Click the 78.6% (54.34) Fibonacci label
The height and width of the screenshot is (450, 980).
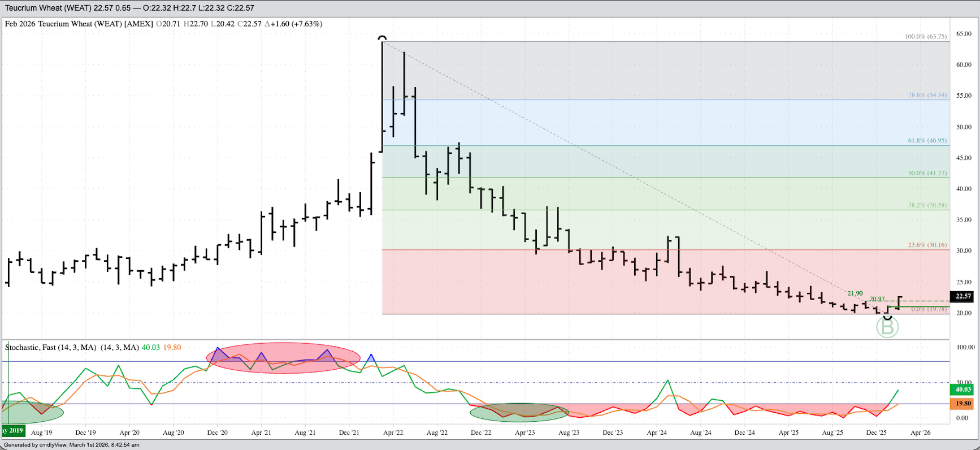tap(927, 95)
